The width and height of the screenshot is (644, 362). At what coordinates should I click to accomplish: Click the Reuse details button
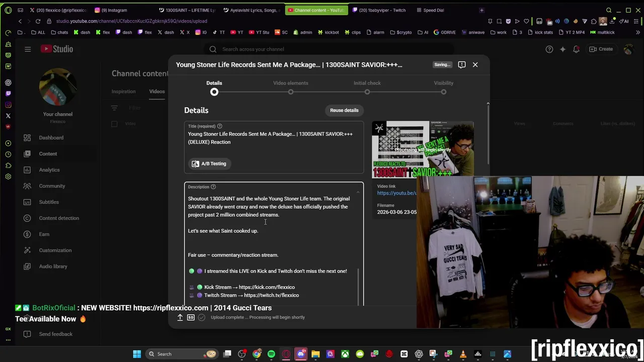pos(344,110)
